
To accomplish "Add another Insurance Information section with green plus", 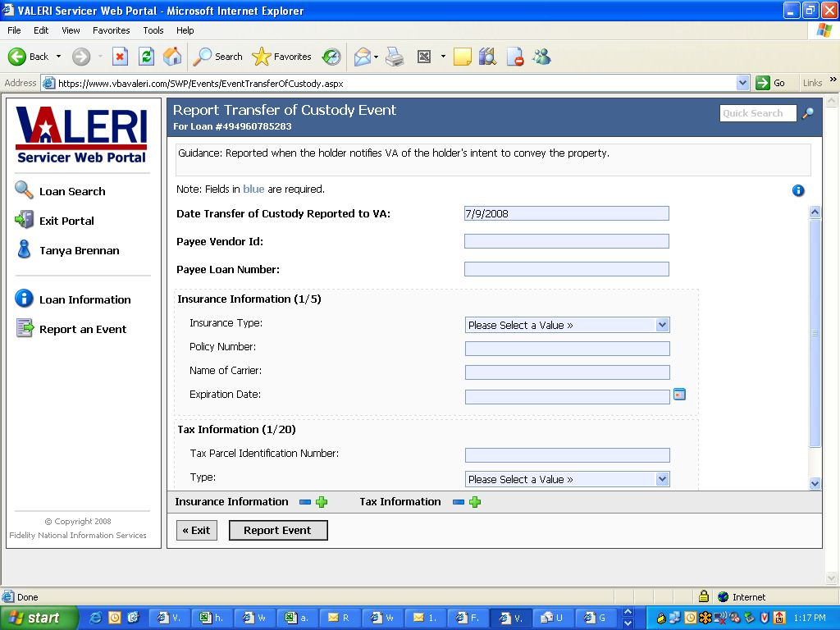I will [x=322, y=502].
